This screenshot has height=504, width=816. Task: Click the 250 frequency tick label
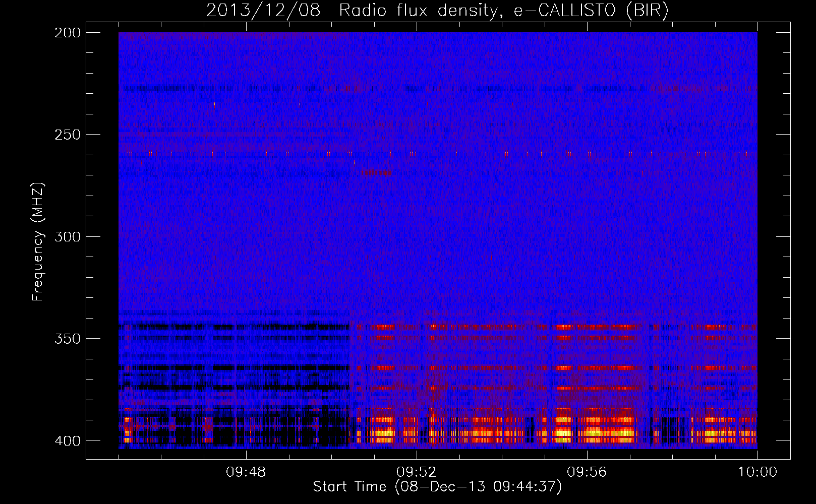(67, 135)
